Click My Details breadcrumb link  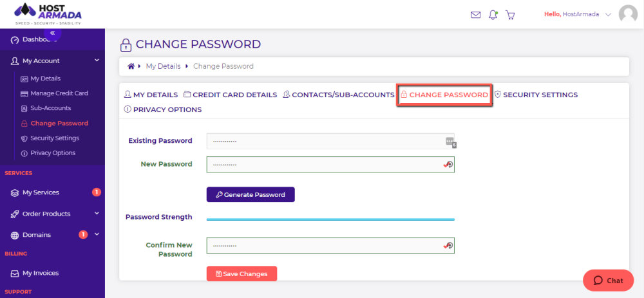(x=163, y=66)
